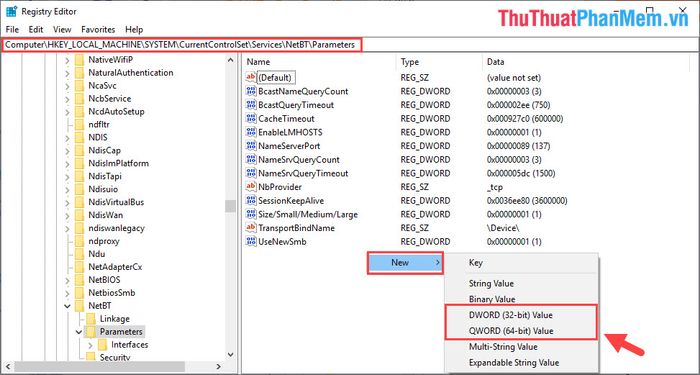This screenshot has width=700, height=375.
Task: Click the NameServerPort DWORD icon
Action: coord(251,146)
